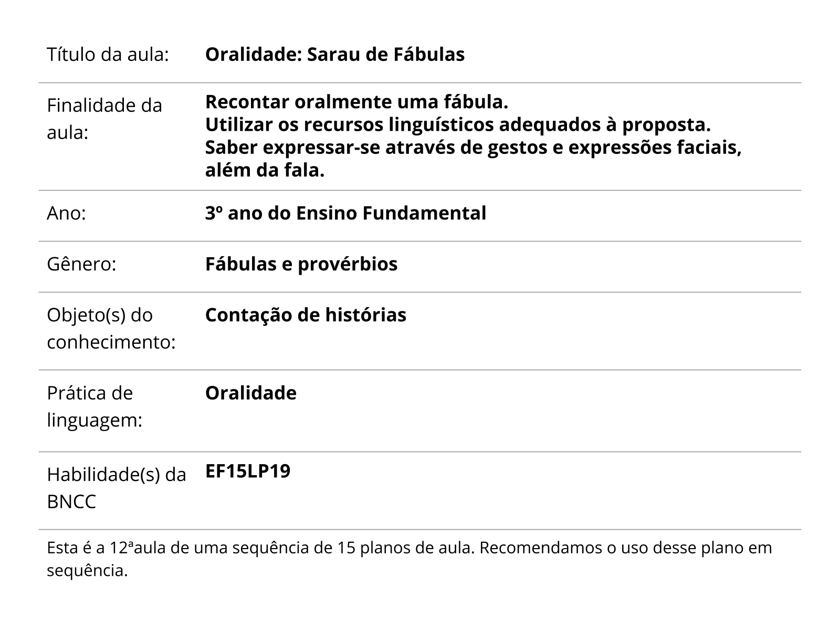
Task: Click the 'Objeto(s) do conhecimento:' label
Action: (111, 329)
